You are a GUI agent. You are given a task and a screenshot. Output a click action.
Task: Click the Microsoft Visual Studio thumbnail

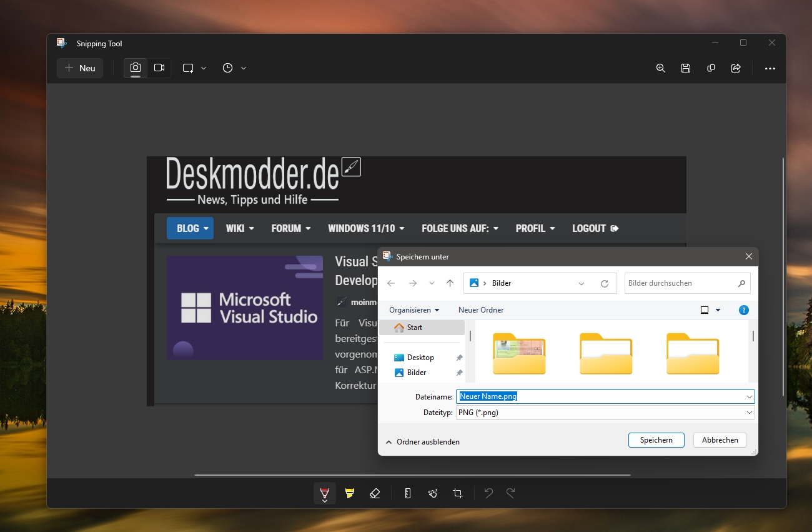coord(245,308)
